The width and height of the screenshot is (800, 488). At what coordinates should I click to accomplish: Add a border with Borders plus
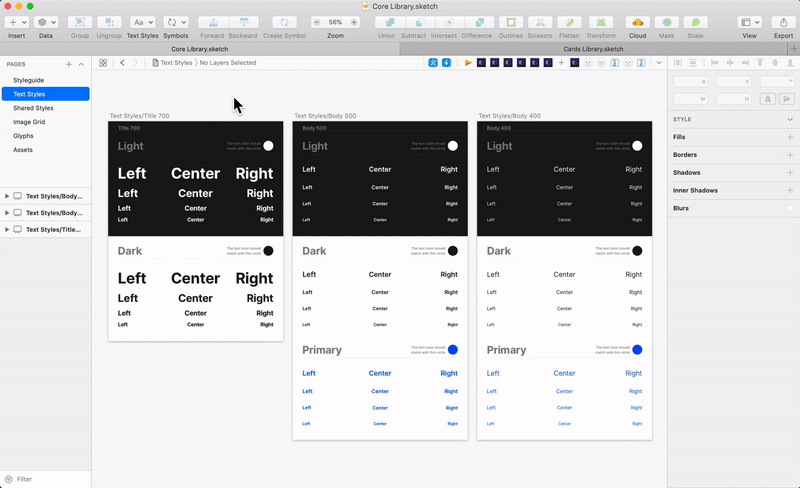(x=790, y=155)
